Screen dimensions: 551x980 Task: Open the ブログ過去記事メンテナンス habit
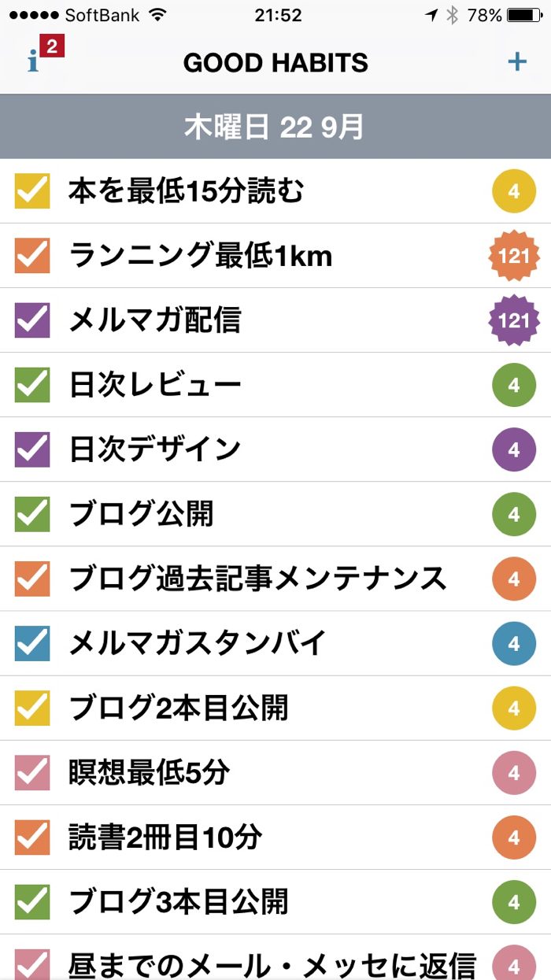point(257,579)
